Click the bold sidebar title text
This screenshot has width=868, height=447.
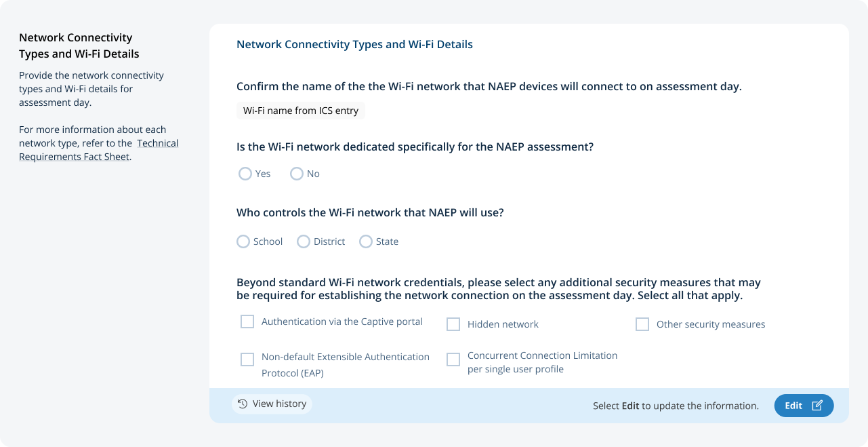click(79, 45)
